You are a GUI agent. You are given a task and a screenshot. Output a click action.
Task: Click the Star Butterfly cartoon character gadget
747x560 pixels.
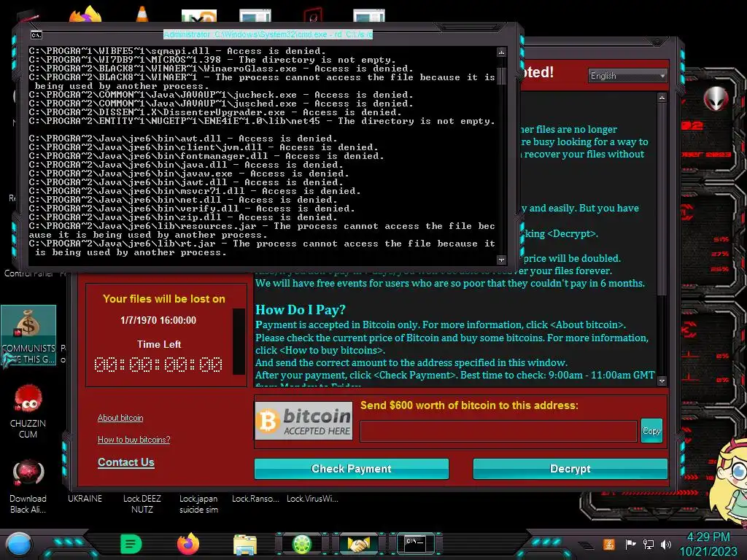(729, 482)
